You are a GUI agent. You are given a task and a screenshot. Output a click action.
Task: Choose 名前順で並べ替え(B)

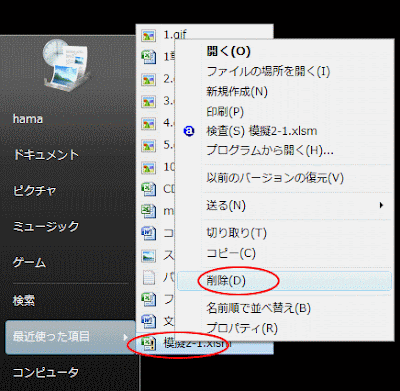(x=258, y=308)
